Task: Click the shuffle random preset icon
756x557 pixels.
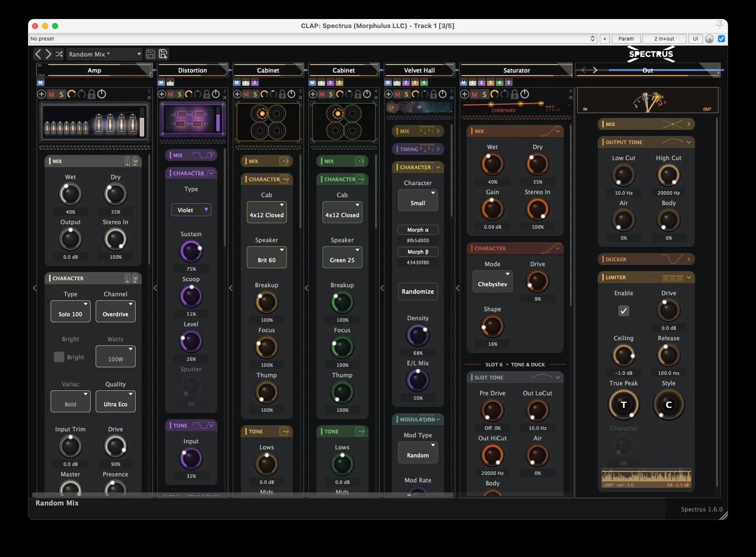Action: [59, 54]
